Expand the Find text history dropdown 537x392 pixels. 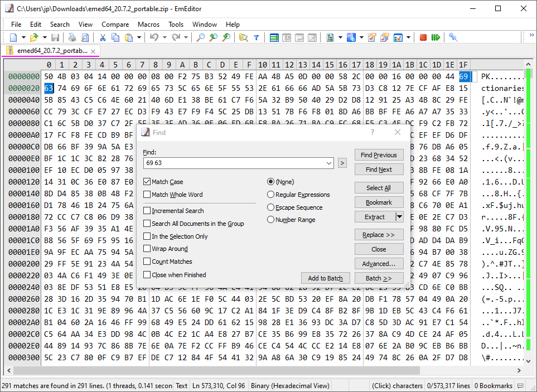coord(329,163)
